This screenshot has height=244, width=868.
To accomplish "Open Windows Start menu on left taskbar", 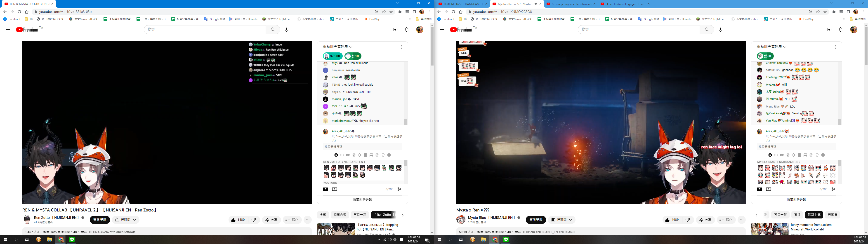I will coord(5,240).
